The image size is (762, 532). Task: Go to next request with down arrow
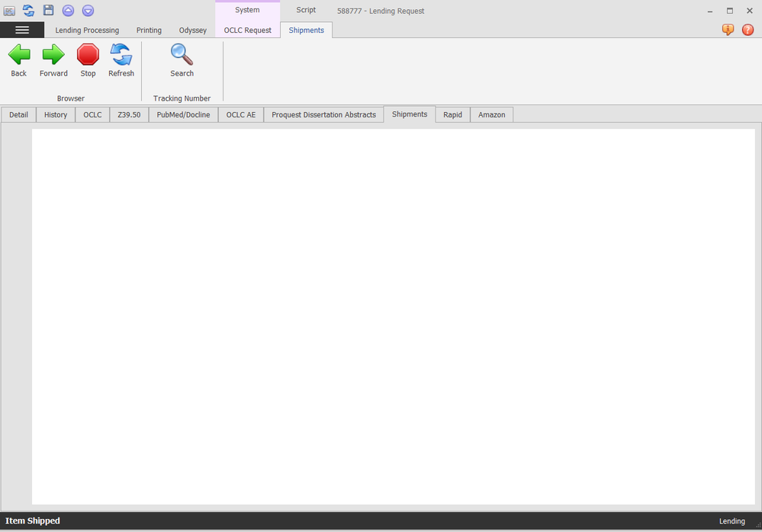pyautogui.click(x=88, y=11)
